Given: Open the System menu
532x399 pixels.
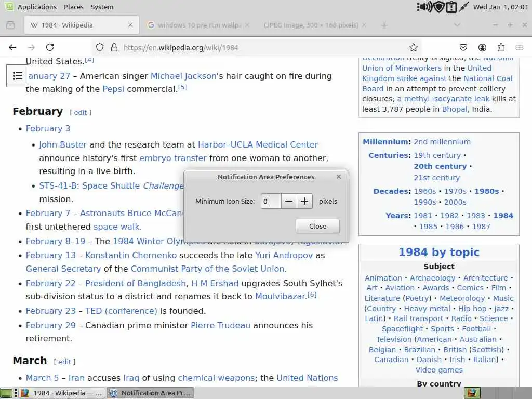Looking at the screenshot, I should coord(102,7).
